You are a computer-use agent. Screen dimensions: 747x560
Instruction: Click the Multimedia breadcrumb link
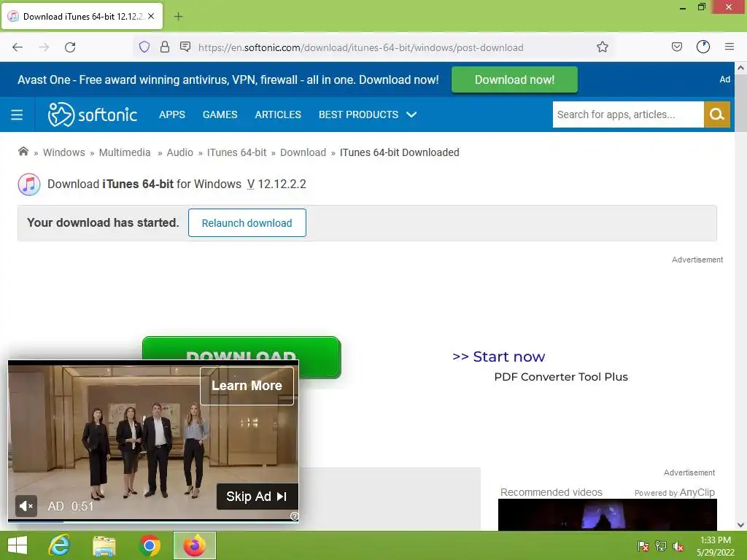[x=124, y=152]
